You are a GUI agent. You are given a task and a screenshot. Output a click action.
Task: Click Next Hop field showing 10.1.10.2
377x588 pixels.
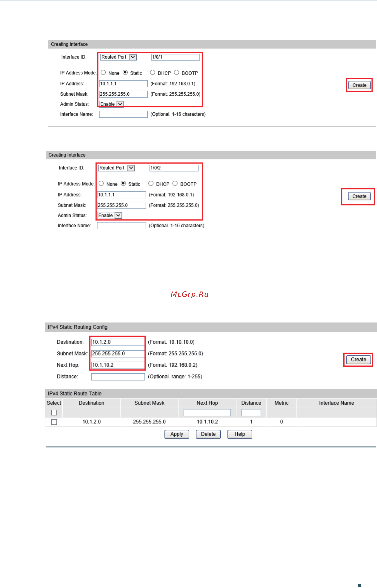point(118,365)
